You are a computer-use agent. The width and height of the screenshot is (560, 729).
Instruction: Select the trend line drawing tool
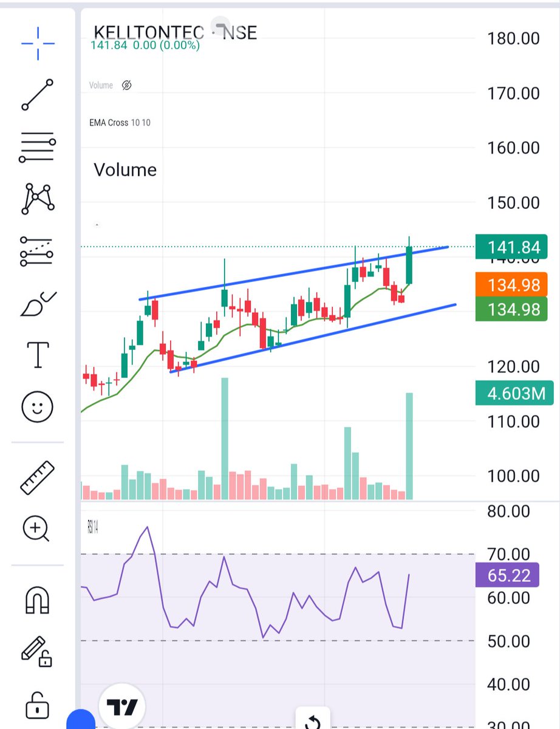[x=38, y=95]
